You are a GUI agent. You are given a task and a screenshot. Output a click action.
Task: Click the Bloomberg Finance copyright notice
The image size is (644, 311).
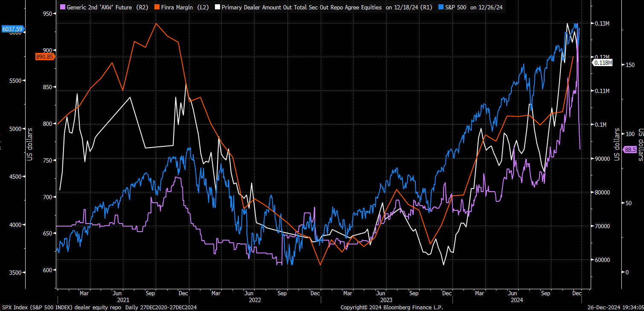click(392, 307)
